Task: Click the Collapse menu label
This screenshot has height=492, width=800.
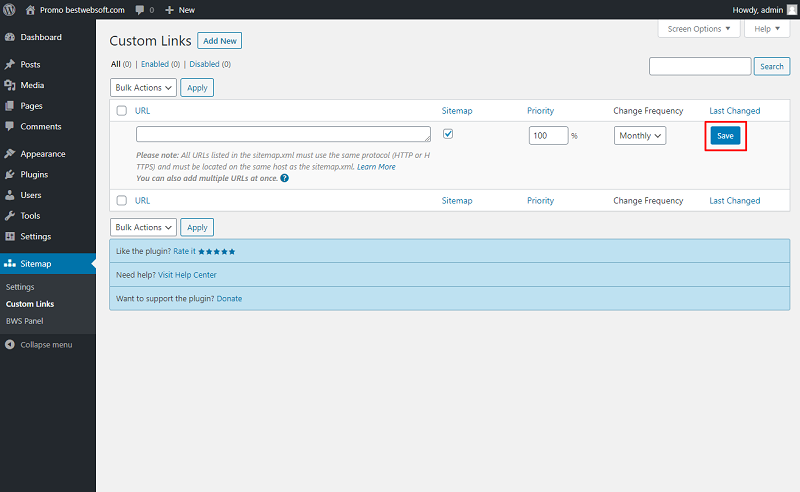Action: (x=46, y=345)
